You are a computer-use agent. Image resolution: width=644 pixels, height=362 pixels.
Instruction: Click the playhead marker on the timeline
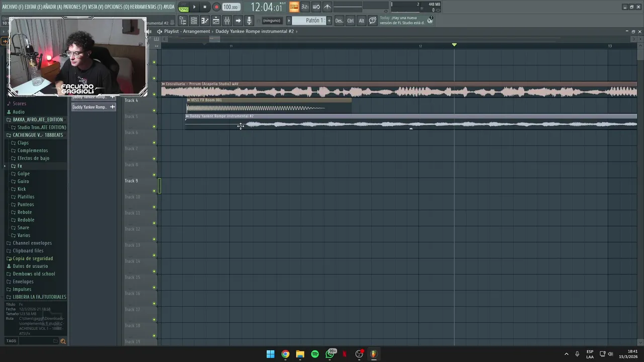click(454, 45)
